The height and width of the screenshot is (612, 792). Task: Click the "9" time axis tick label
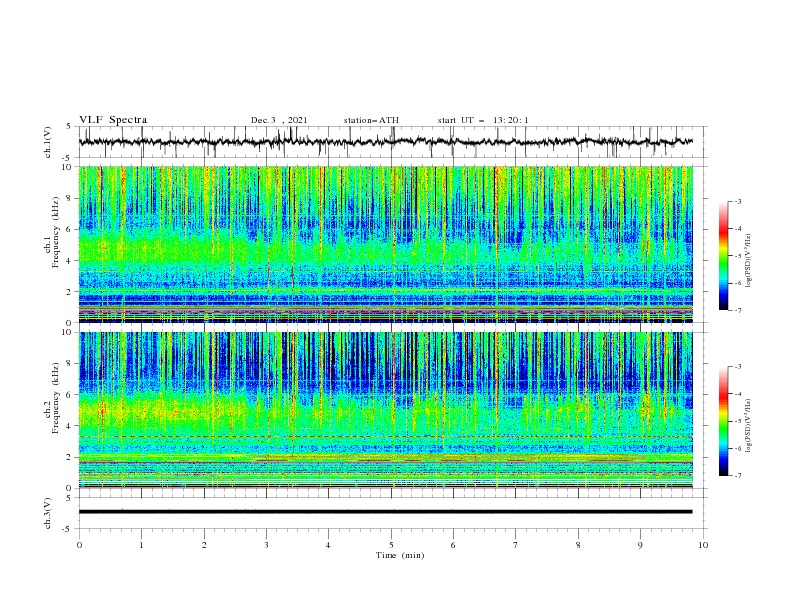[640, 545]
